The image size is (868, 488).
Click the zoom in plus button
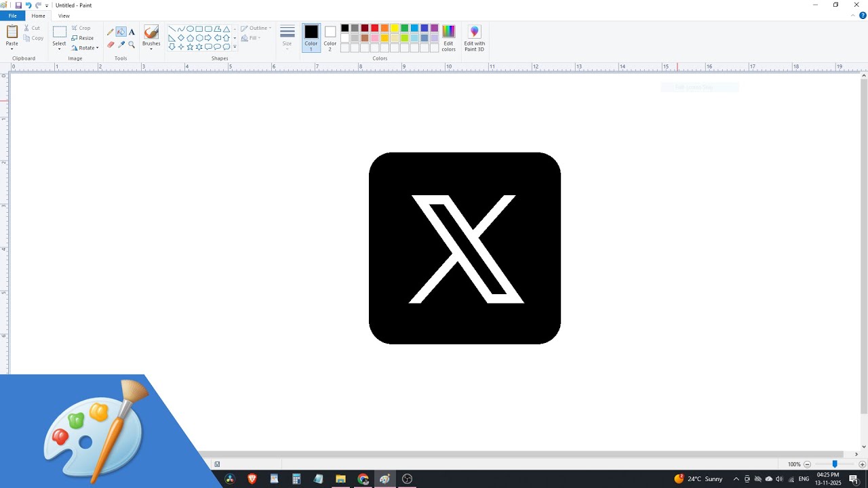[x=862, y=464]
